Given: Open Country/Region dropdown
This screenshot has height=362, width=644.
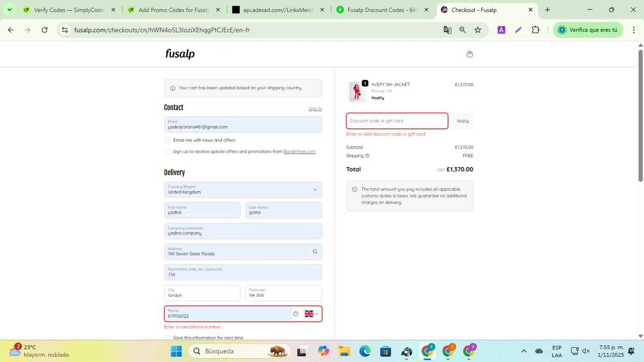Looking at the screenshot, I should (x=243, y=190).
